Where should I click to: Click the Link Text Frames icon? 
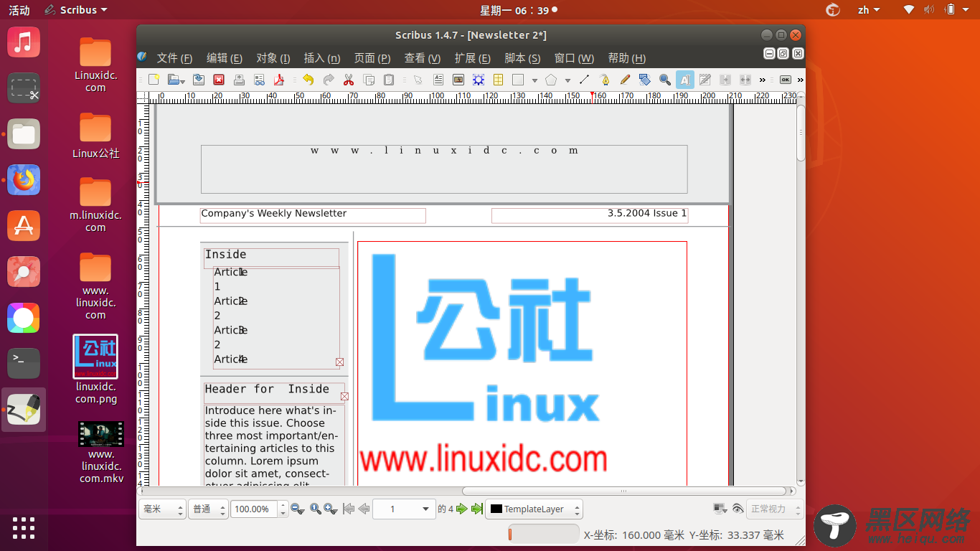coord(725,80)
